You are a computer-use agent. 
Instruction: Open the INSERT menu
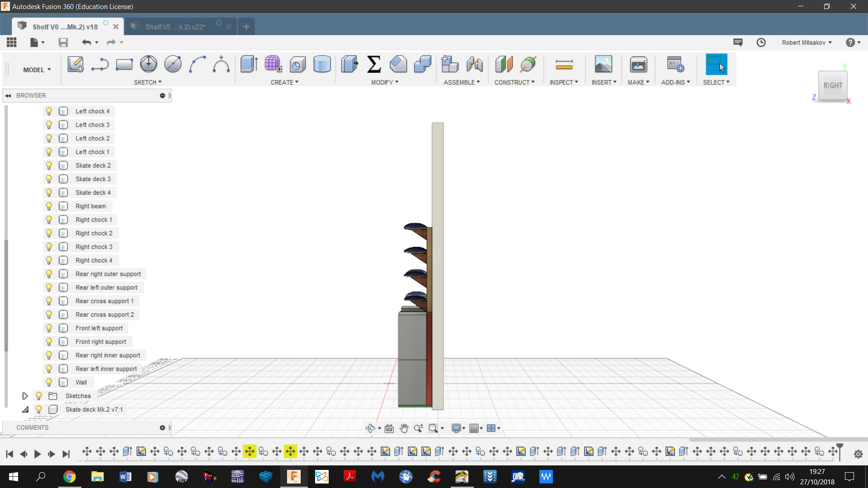coord(604,82)
